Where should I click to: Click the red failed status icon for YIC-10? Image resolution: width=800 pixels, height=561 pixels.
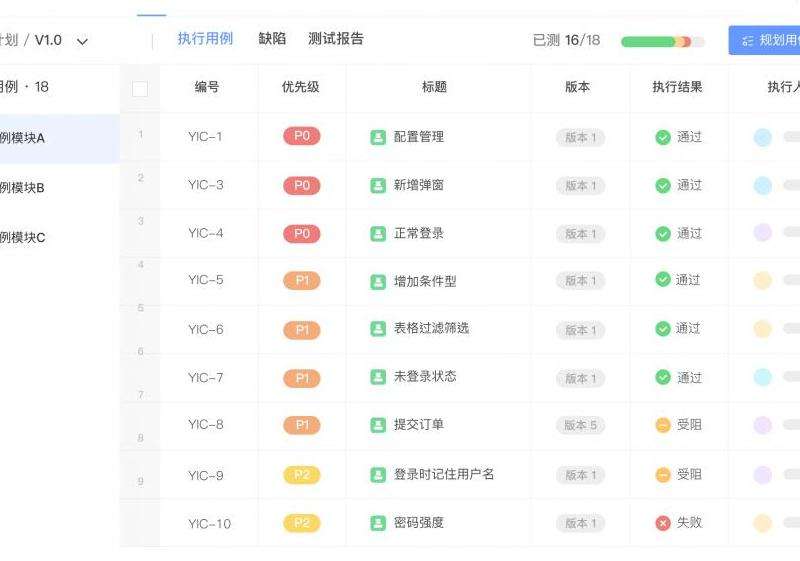(x=663, y=523)
